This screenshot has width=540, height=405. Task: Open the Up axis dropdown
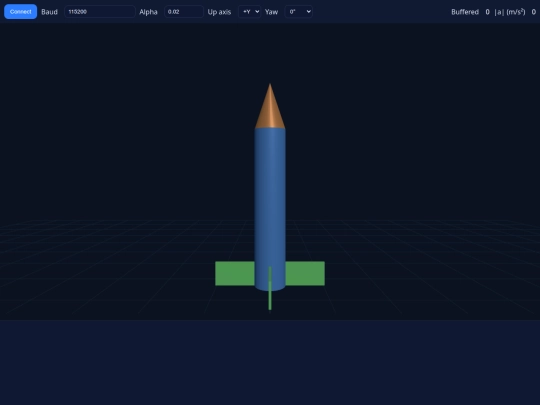[250, 12]
